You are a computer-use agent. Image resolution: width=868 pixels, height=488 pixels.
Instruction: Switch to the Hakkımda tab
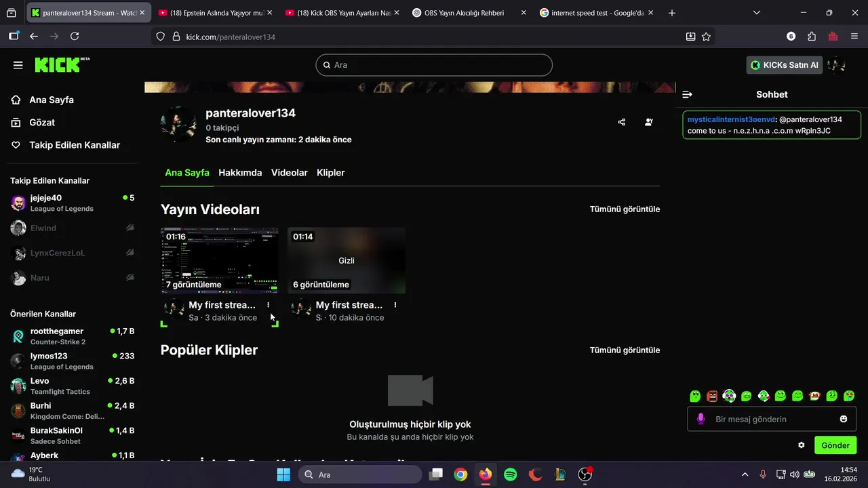[x=240, y=173]
